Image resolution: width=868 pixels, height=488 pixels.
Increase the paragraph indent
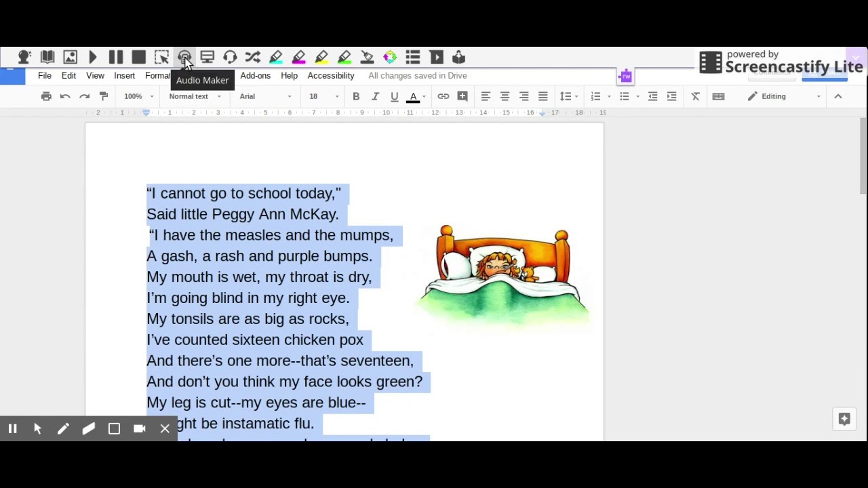click(x=671, y=96)
